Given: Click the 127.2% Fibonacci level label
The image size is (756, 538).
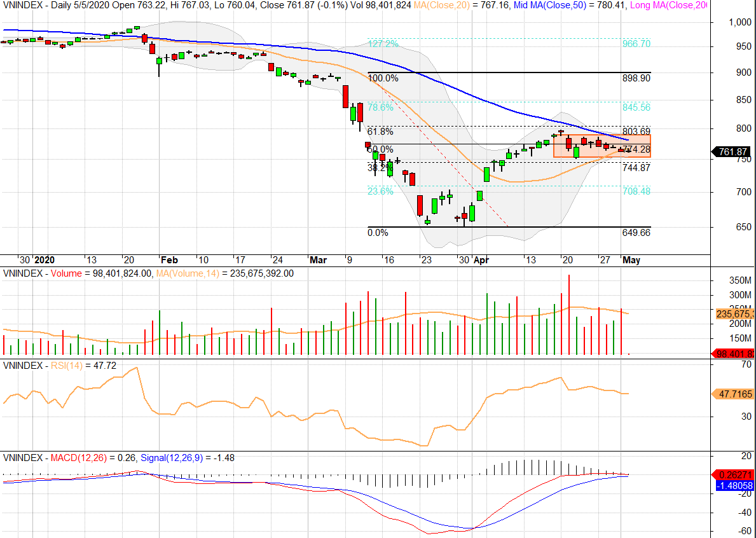Looking at the screenshot, I should pyautogui.click(x=383, y=44).
